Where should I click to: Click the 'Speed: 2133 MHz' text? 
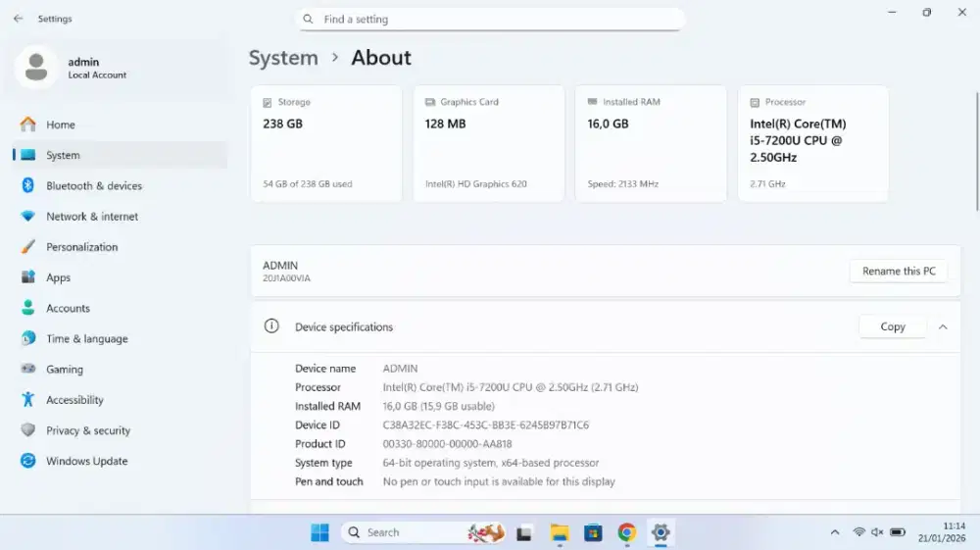point(623,183)
